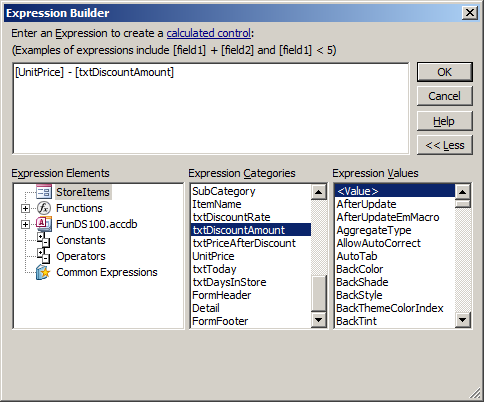484x402 pixels.
Task: Click the Cancel button
Action: (445, 96)
